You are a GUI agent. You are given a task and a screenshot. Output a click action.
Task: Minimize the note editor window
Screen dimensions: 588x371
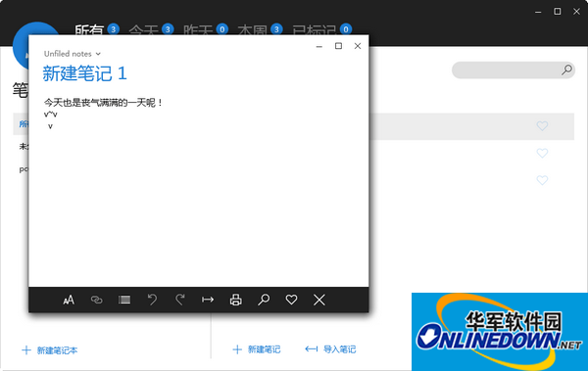click(319, 46)
